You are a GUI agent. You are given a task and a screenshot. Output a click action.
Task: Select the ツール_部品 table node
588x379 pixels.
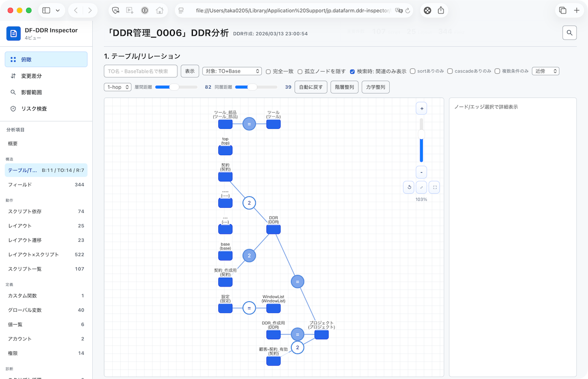coord(225,124)
